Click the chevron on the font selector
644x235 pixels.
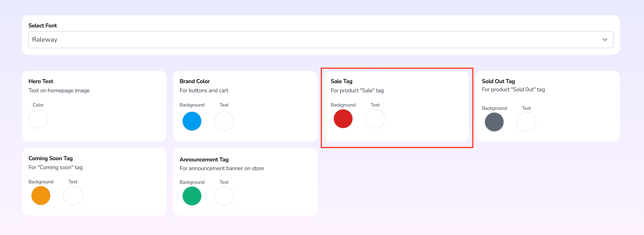point(605,39)
